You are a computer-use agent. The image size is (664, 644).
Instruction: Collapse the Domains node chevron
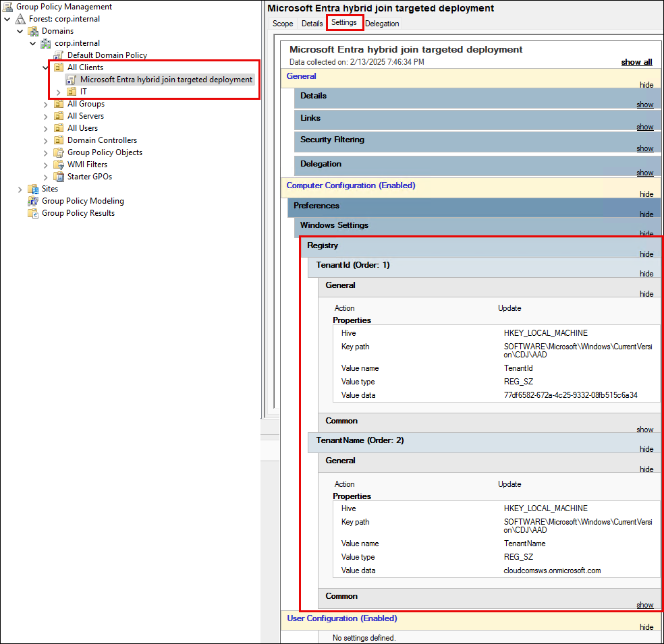(x=20, y=31)
